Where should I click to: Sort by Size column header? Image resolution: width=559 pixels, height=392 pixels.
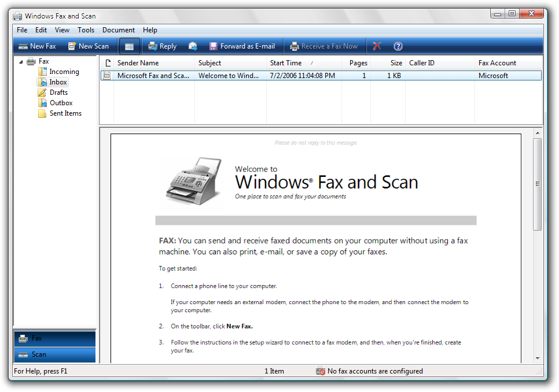pos(388,63)
